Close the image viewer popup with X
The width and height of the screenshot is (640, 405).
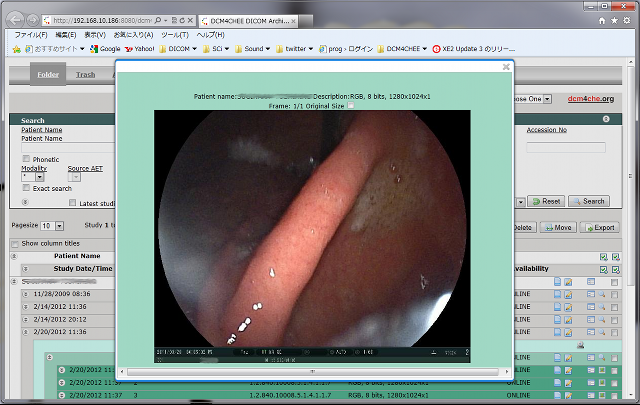tap(506, 67)
